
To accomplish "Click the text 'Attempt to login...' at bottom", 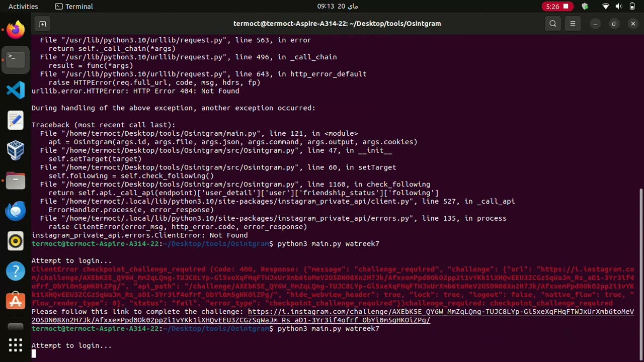I will click(x=71, y=346).
